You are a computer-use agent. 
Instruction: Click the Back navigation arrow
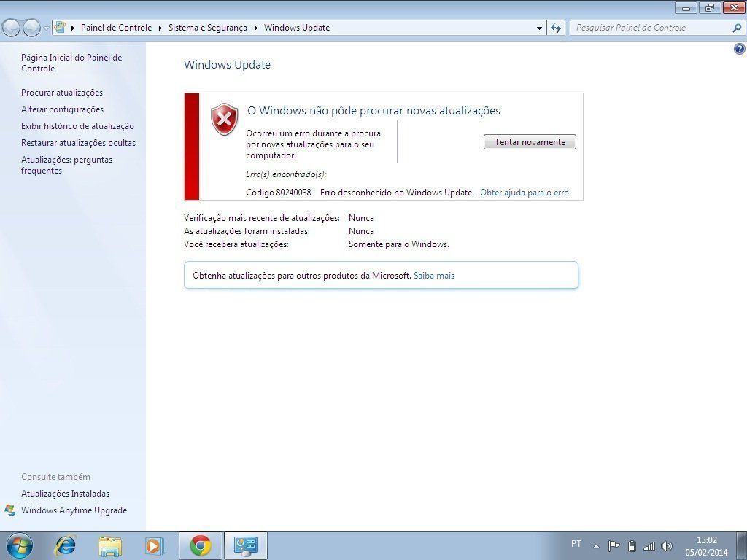click(12, 28)
